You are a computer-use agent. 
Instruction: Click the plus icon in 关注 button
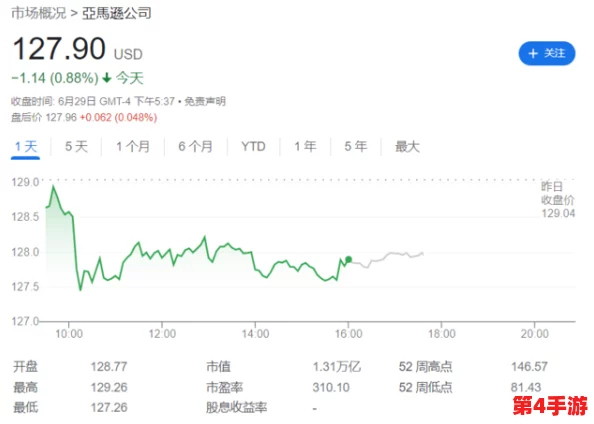point(533,53)
